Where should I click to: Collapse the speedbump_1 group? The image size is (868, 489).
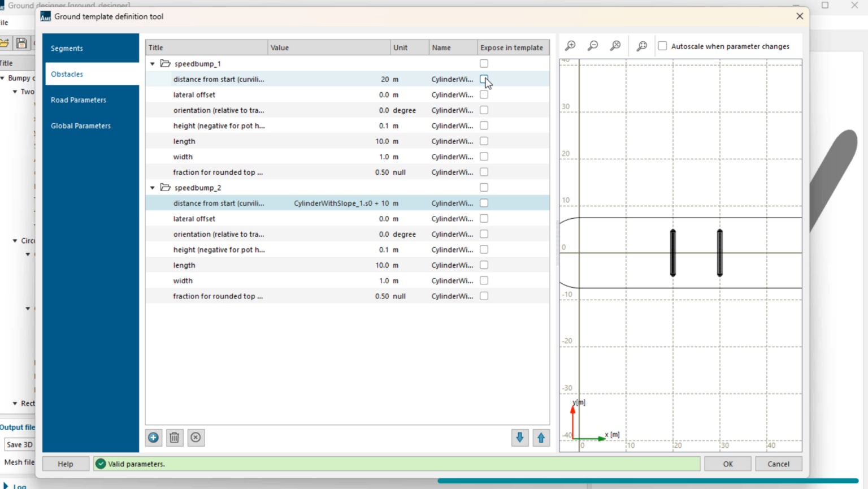coord(152,63)
